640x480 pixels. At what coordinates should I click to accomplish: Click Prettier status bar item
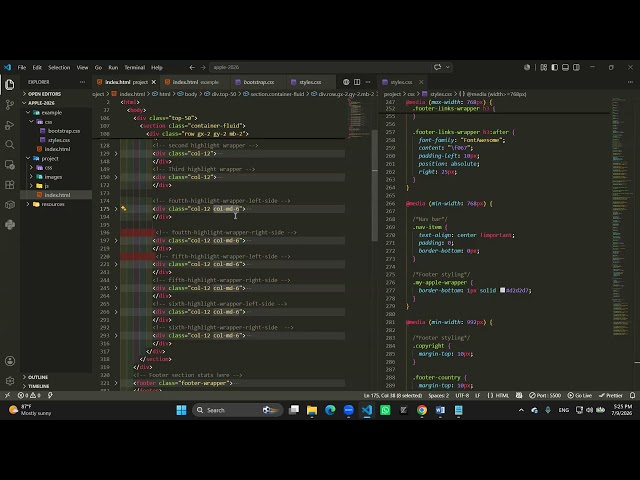611,395
